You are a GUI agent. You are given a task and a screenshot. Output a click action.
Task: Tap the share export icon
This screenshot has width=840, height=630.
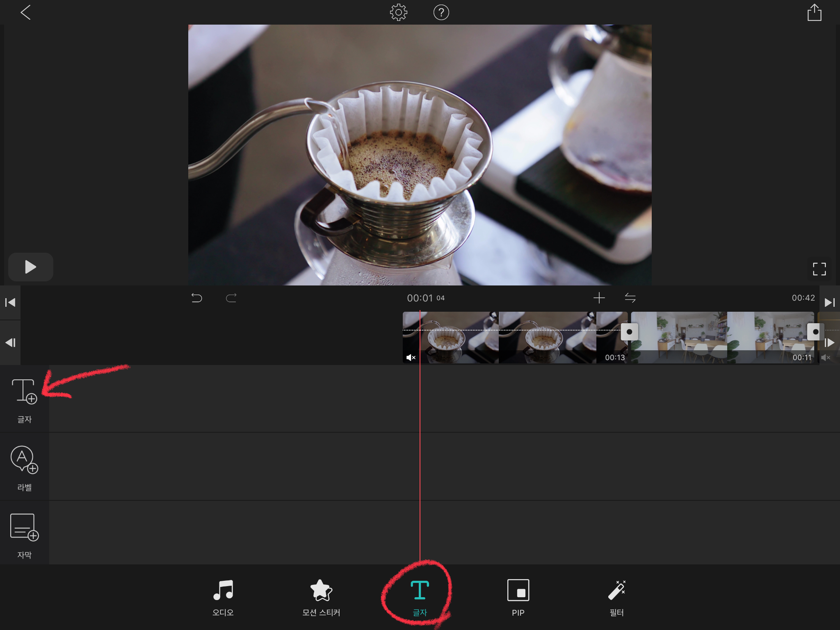coord(814,13)
